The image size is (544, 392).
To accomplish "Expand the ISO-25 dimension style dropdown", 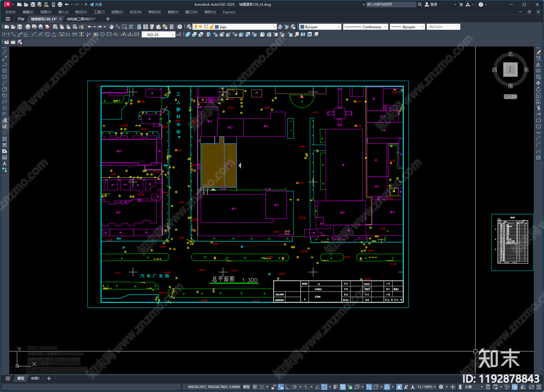I will coord(173,35).
